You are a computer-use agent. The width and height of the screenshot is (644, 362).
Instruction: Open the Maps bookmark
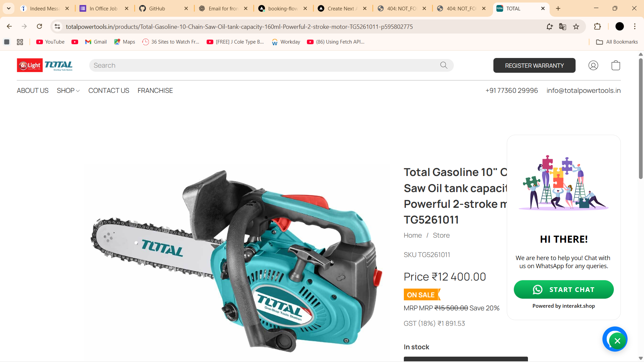tap(124, 42)
